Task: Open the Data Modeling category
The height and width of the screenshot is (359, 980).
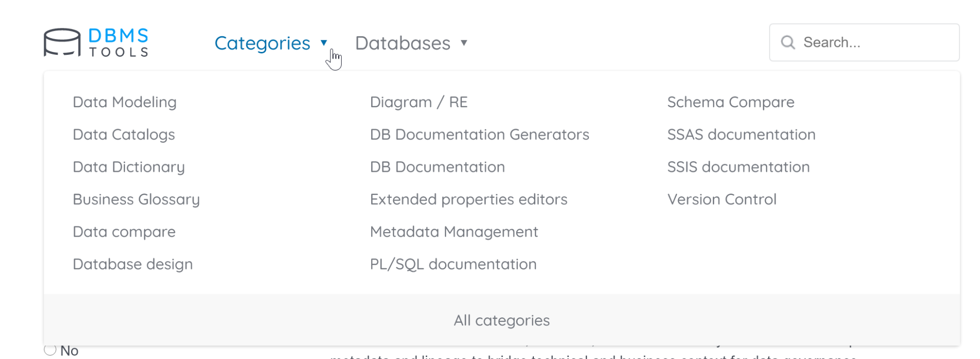Action: click(x=125, y=102)
